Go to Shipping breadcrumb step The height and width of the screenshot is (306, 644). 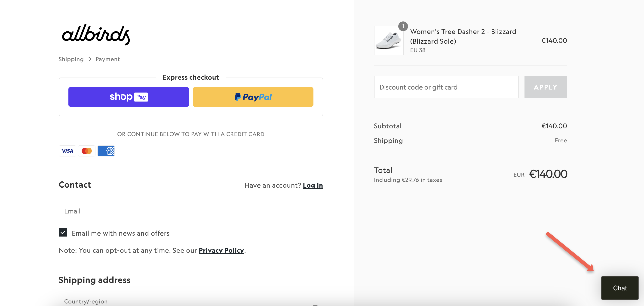click(71, 59)
